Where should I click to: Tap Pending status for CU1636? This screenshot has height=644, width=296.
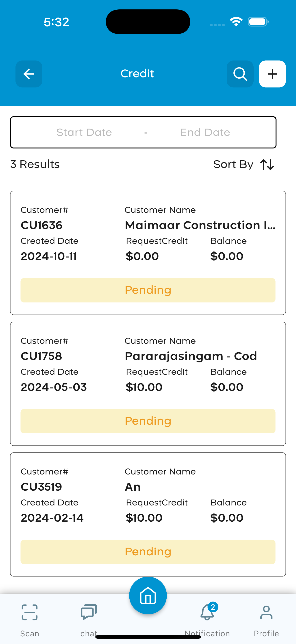[x=148, y=290]
